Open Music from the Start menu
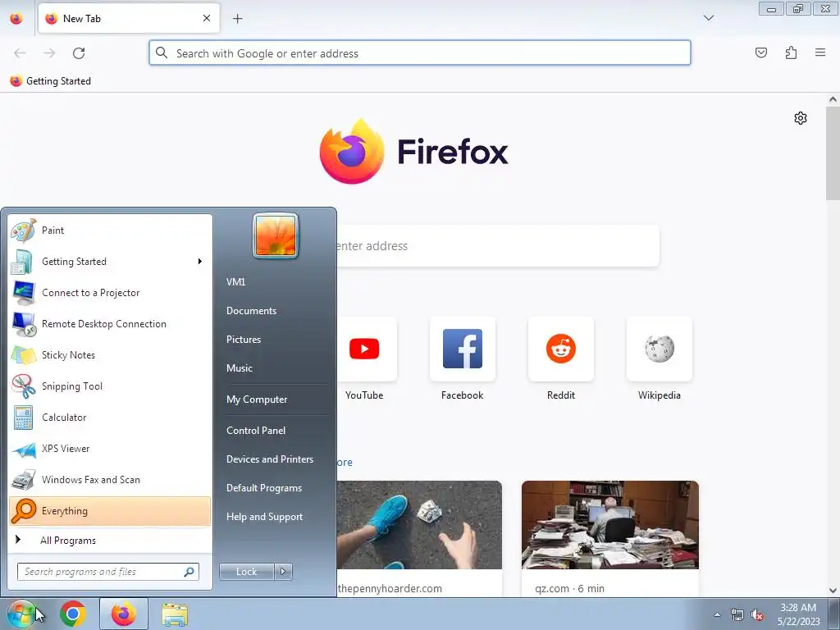The height and width of the screenshot is (630, 840). coord(240,368)
